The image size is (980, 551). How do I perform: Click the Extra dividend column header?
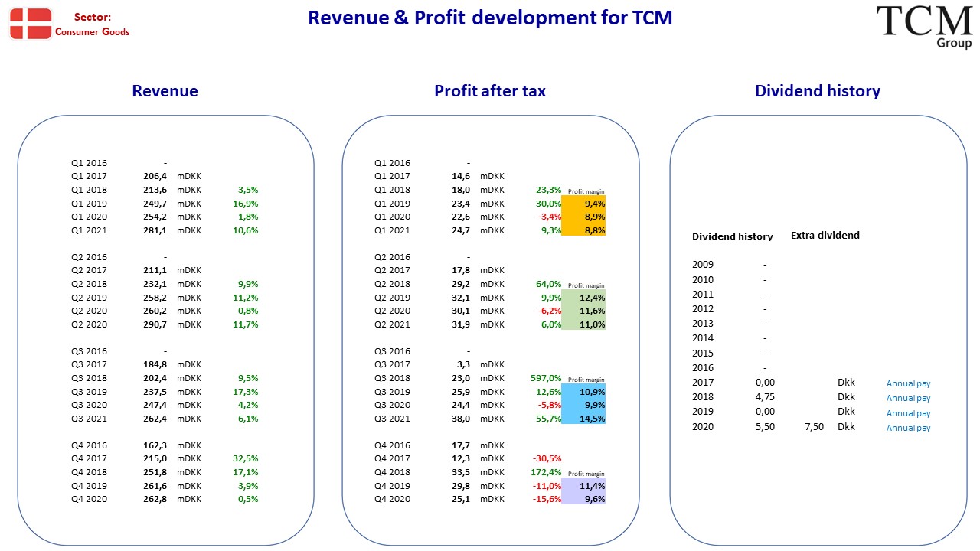tap(825, 235)
